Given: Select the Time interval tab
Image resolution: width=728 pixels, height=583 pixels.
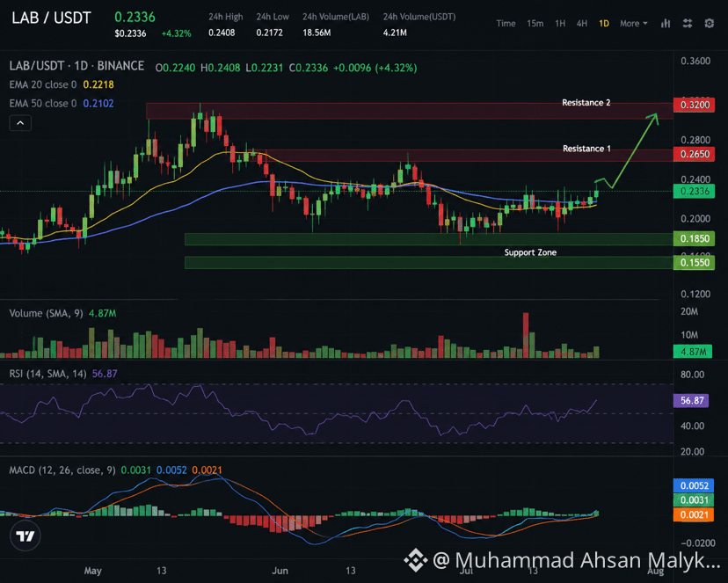Looking at the screenshot, I should click(506, 23).
